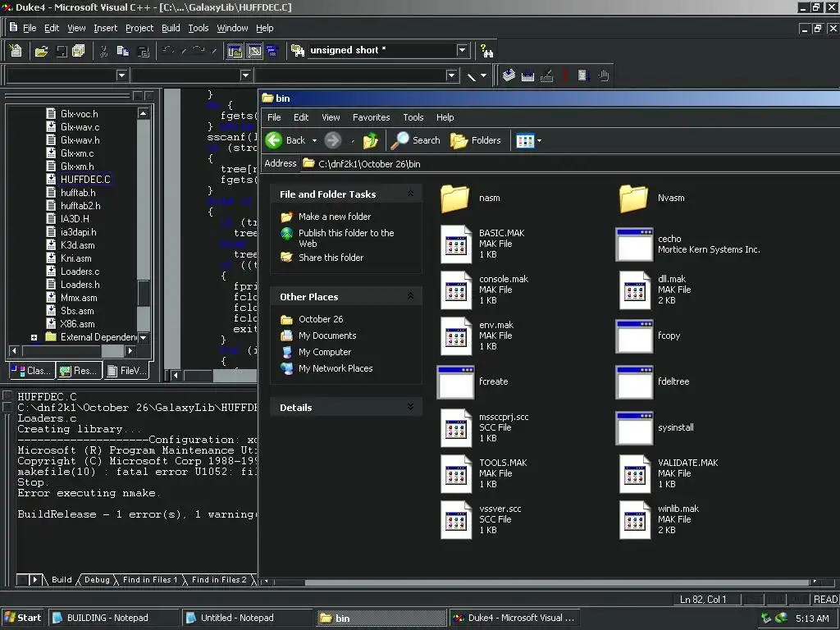Image resolution: width=840 pixels, height=630 pixels.
Task: Click the WizardBar actions wand icon
Action: pyautogui.click(x=472, y=76)
